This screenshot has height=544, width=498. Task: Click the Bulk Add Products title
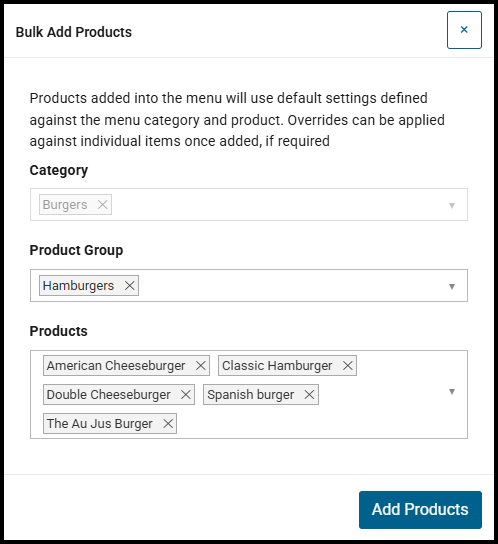(74, 32)
